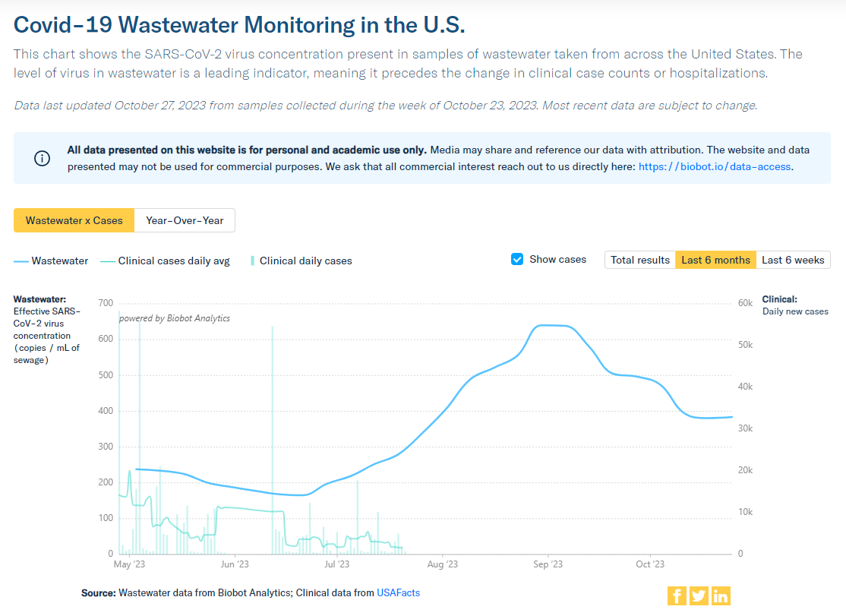This screenshot has height=616, width=846.
Task: Open the USAFacts source link
Action: (x=398, y=592)
